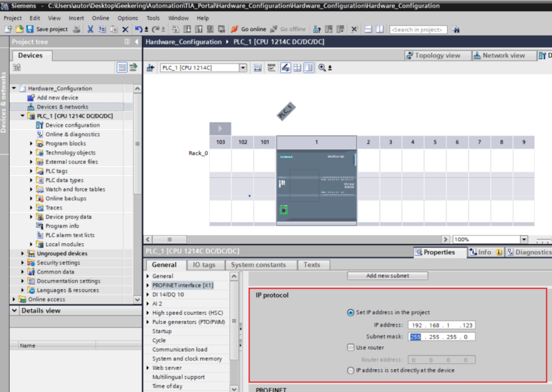Viewport: 552px width, 392px height.
Task: Click the network view switch icon in device toolbar
Action: coord(150,67)
